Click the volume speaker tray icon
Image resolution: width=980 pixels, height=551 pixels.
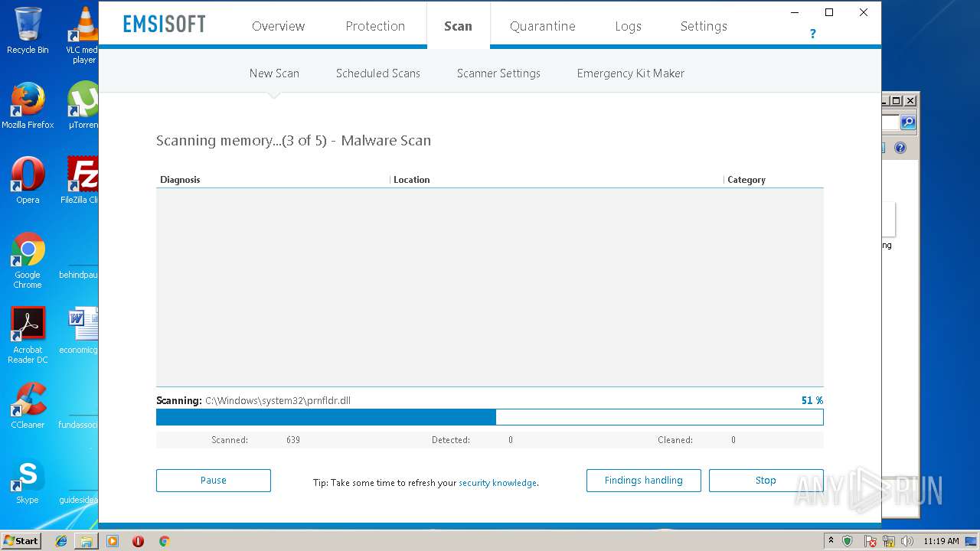[x=906, y=541]
